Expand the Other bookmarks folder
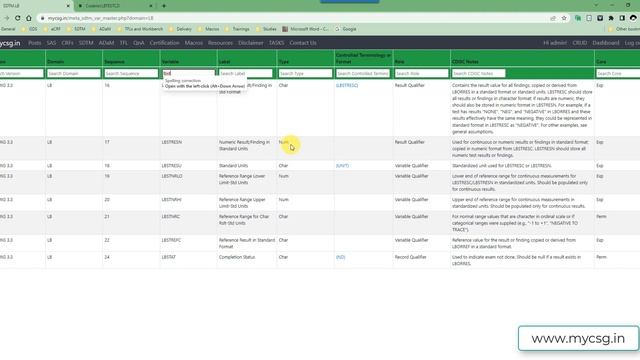640x360 pixels. [x=624, y=29]
